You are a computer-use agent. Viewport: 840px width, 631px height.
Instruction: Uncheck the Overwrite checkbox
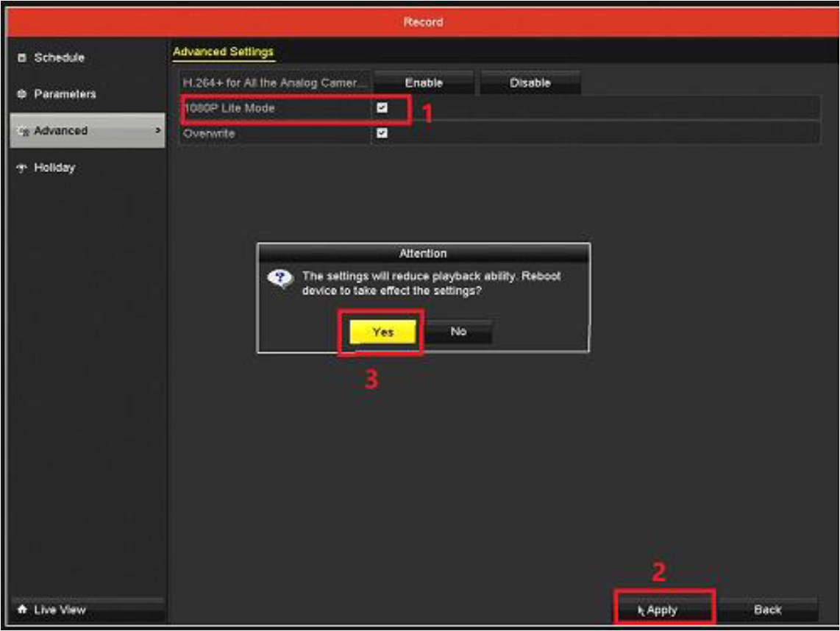(382, 133)
